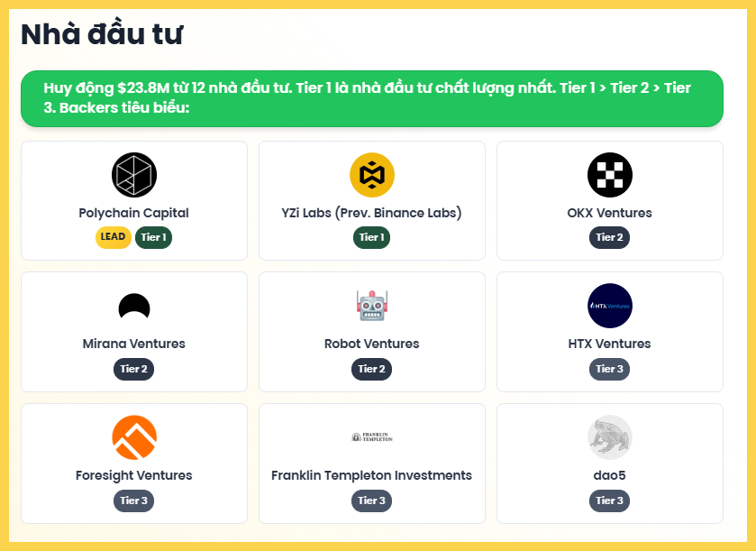Select the HTX Ventures circular logo

609,306
